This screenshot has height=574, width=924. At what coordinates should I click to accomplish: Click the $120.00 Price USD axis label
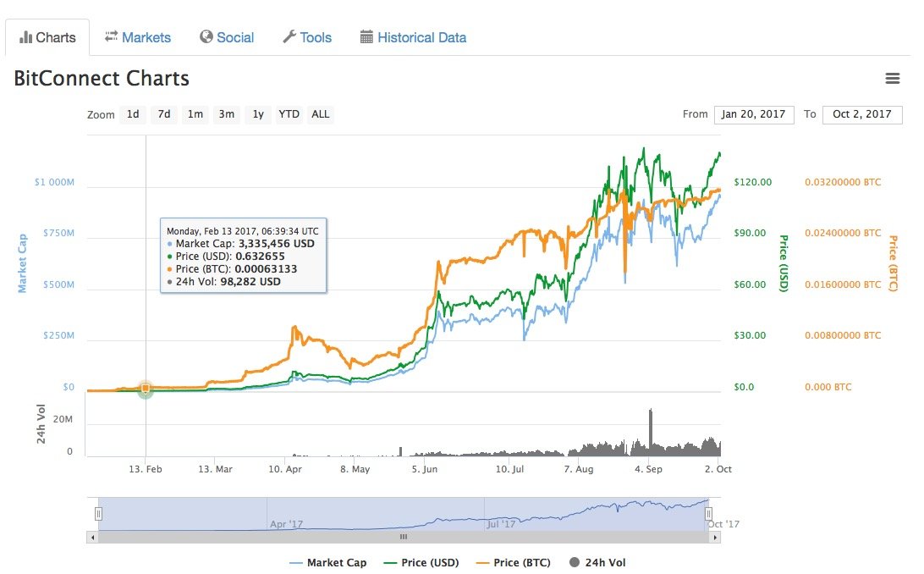click(752, 182)
